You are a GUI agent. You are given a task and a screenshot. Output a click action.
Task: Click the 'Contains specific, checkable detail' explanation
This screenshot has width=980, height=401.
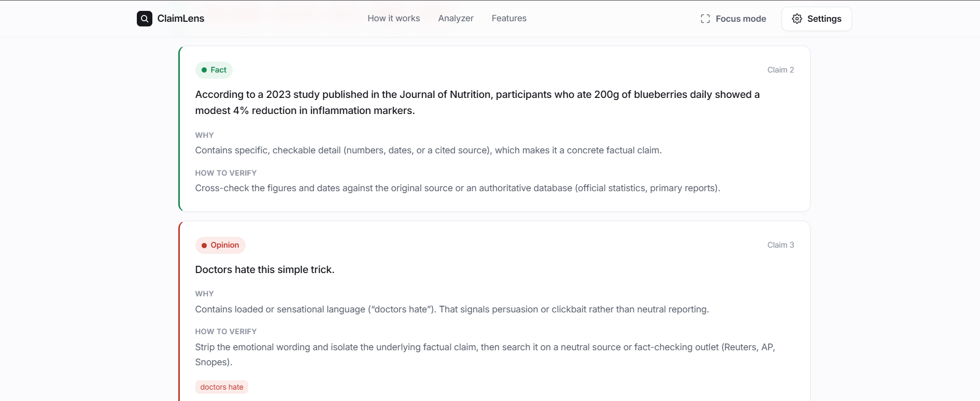point(428,150)
